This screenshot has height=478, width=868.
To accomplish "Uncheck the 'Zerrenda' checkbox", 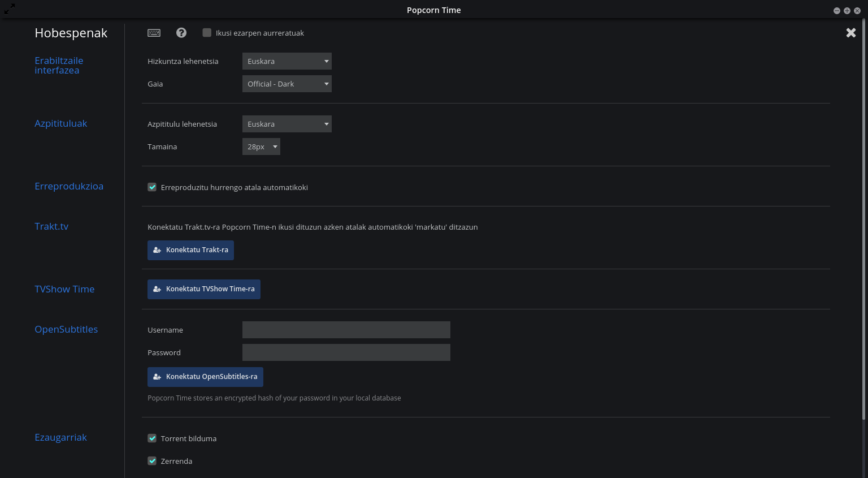I will coord(152,461).
